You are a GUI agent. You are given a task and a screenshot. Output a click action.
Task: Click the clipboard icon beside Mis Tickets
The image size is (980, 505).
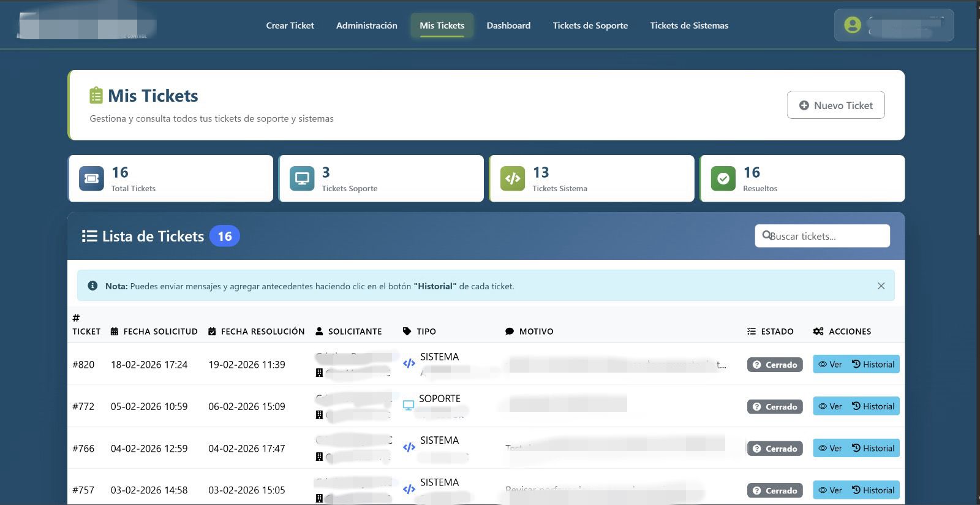coord(96,96)
